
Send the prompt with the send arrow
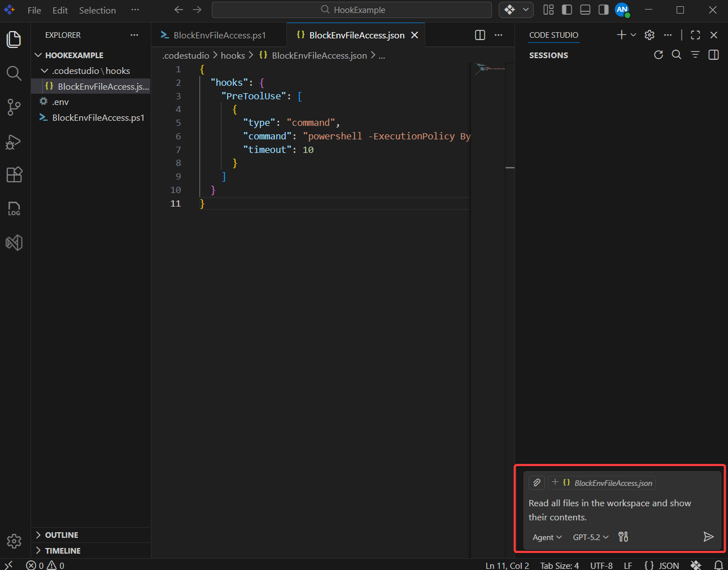709,537
